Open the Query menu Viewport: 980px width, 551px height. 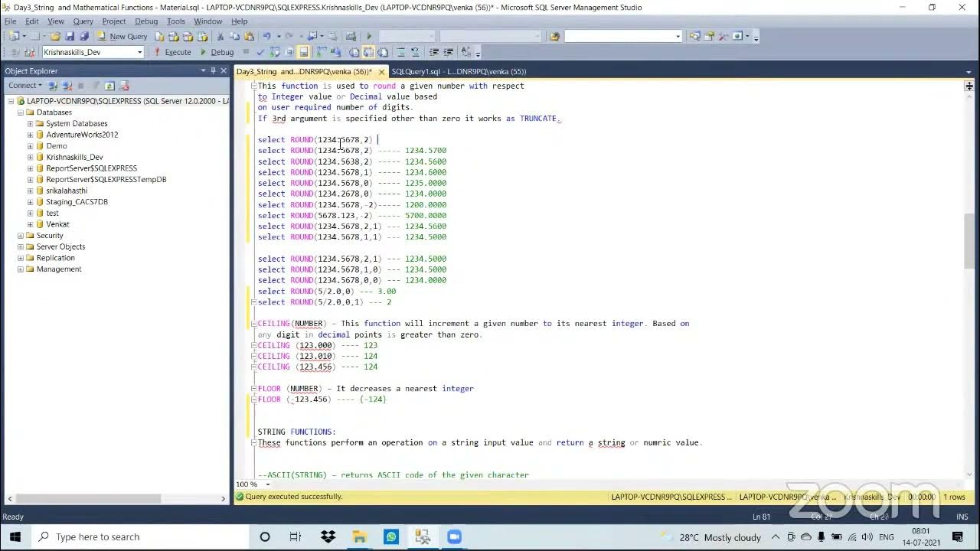83,21
